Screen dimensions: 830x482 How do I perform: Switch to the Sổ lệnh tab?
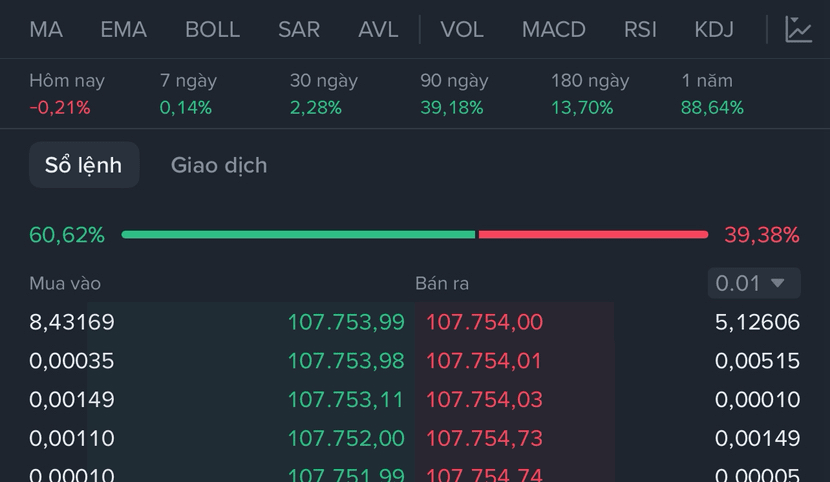[83, 165]
